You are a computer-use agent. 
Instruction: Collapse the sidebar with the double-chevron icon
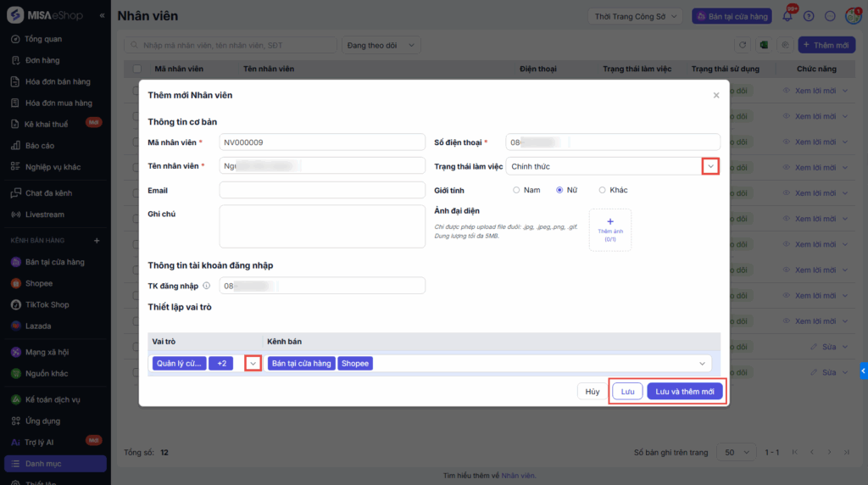103,15
